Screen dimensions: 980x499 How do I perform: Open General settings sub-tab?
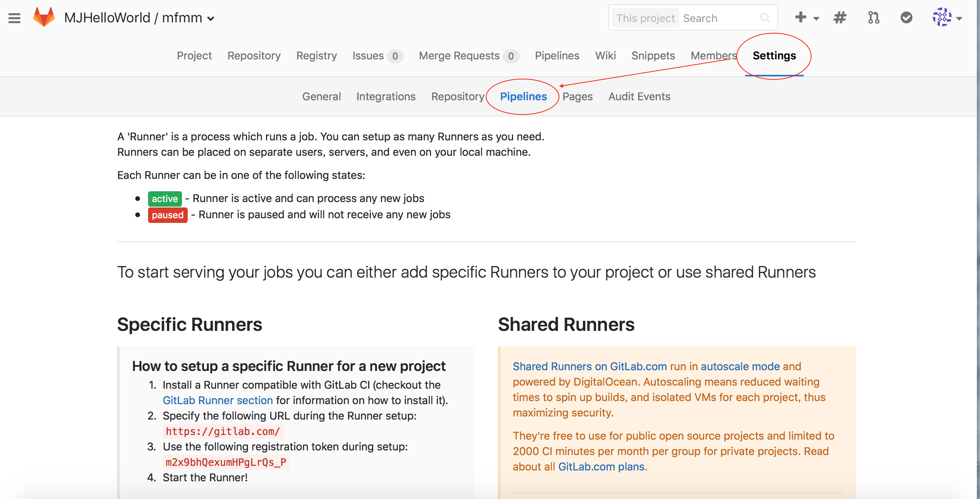click(x=322, y=96)
